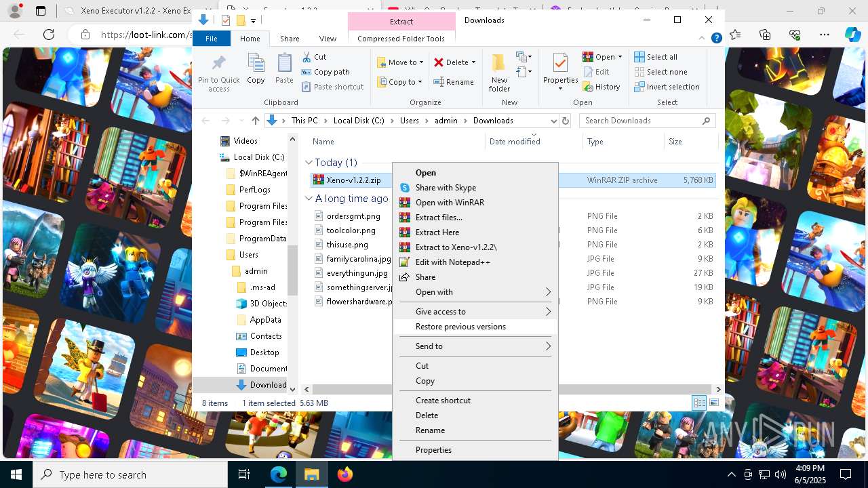Click the Task View taskbar icon
This screenshot has width=868, height=488.
click(244, 474)
